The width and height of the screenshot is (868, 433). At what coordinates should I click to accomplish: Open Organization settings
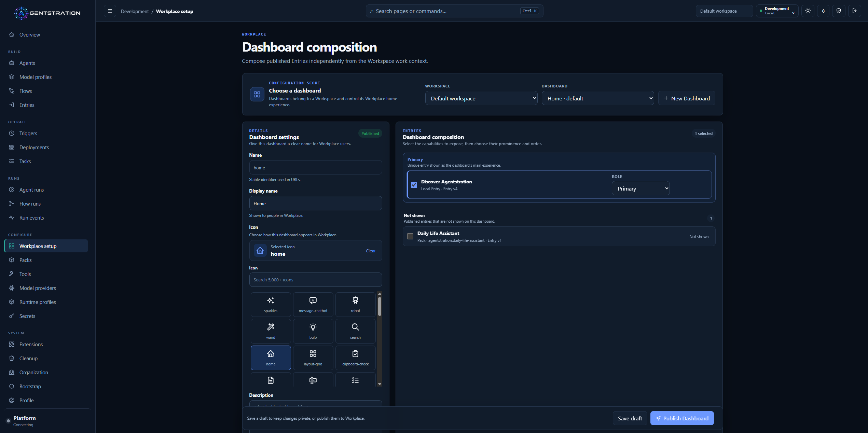coord(46,372)
